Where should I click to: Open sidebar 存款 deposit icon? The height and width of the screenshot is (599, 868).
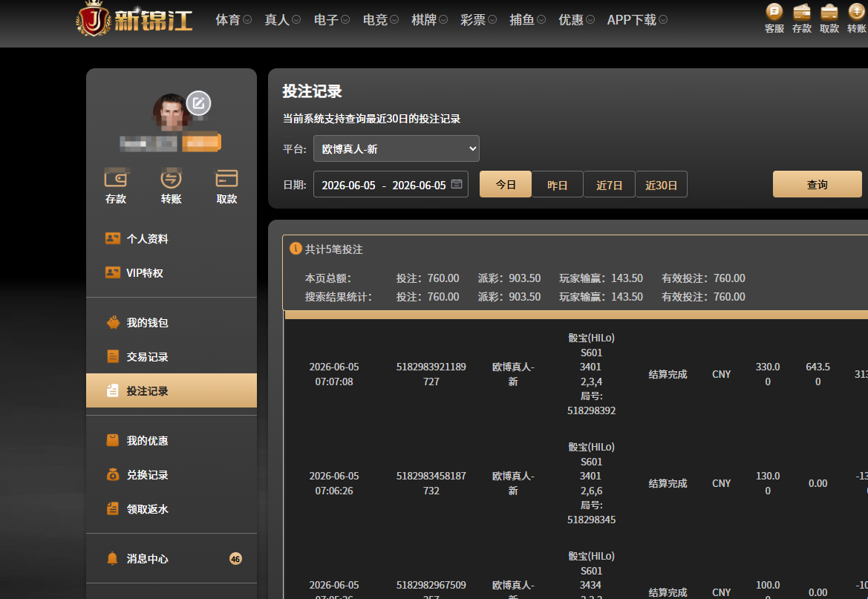(116, 187)
